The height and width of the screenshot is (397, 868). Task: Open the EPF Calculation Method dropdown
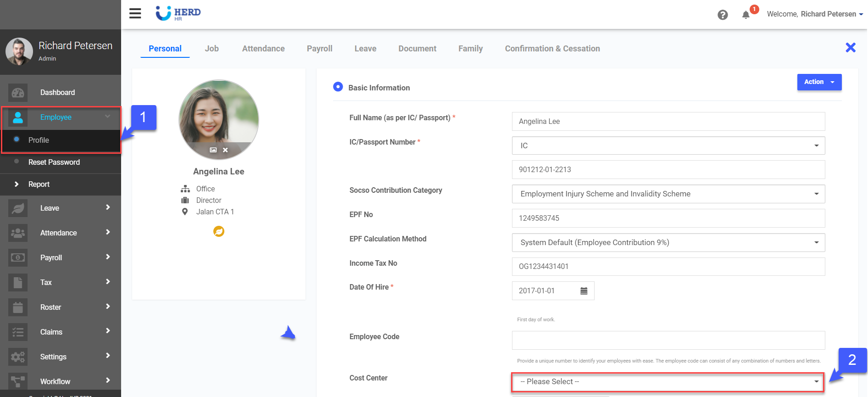coord(668,243)
